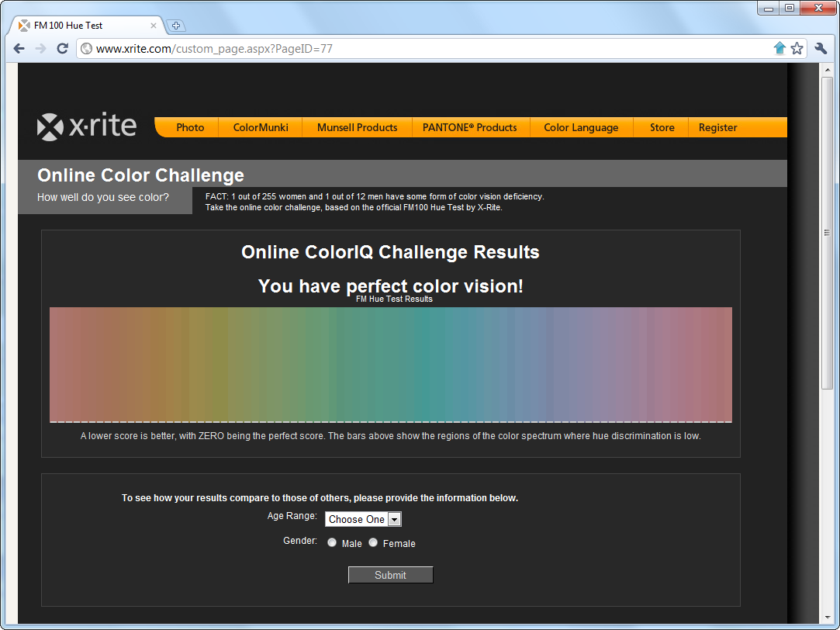Open the Age Range dropdown

click(363, 519)
